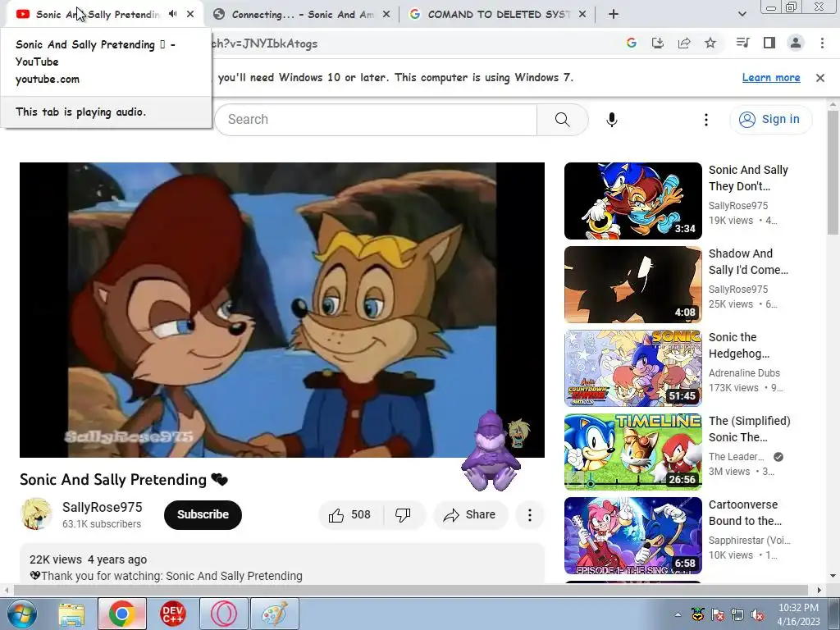Bookmark this page with the star icon
The width and height of the screenshot is (840, 630).
[710, 43]
